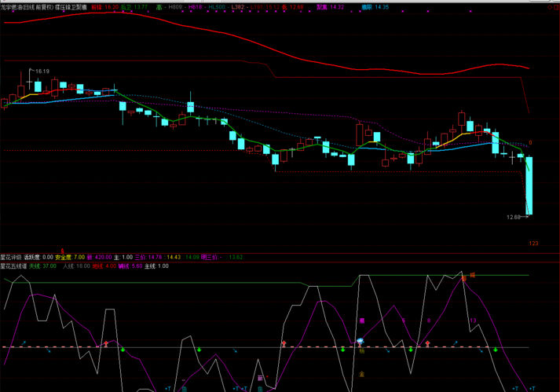Click the 后卫 13.77 value in the header
560x392 pixels.
point(134,7)
